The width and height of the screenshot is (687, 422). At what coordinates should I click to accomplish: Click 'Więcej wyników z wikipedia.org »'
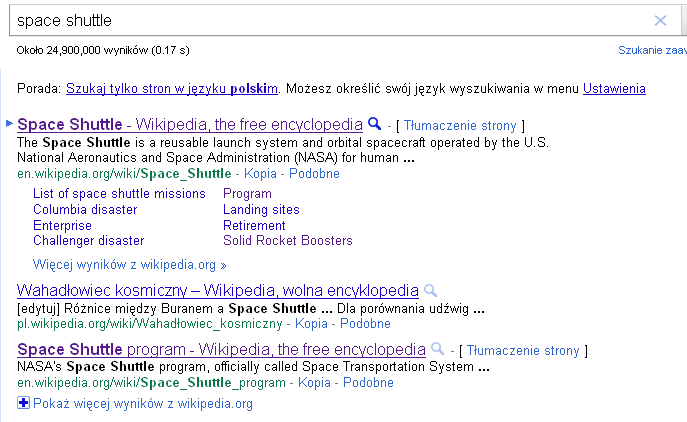(130, 265)
